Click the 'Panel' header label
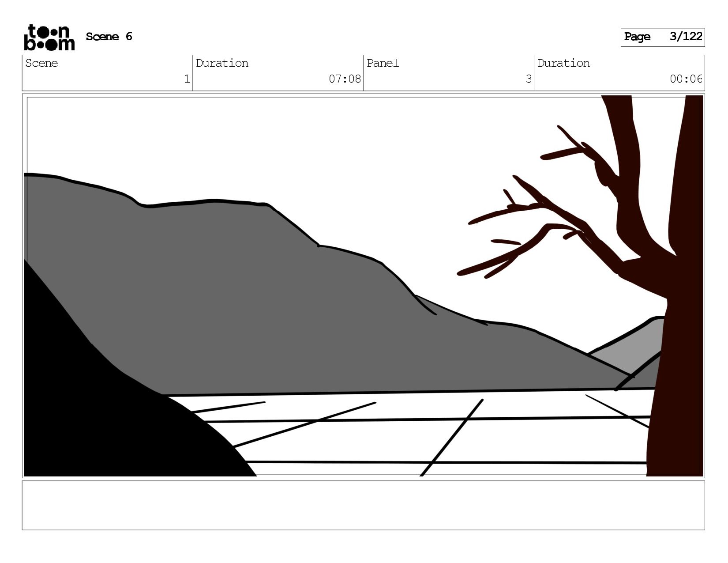Screen dimensions: 728x563 click(383, 63)
